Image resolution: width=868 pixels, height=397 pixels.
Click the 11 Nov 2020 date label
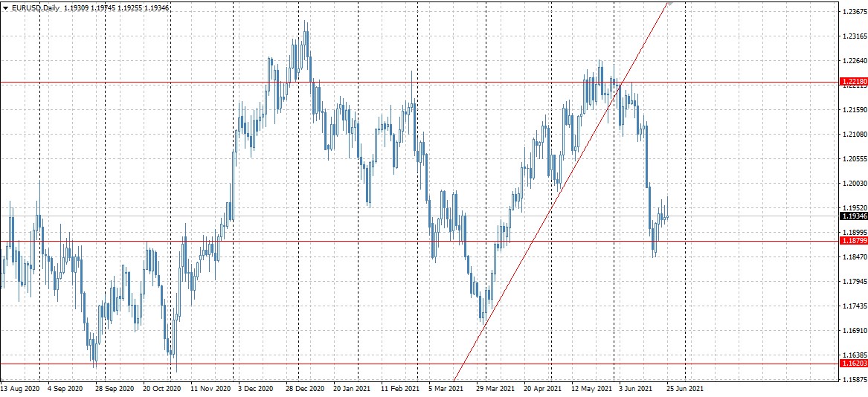pyautogui.click(x=210, y=389)
